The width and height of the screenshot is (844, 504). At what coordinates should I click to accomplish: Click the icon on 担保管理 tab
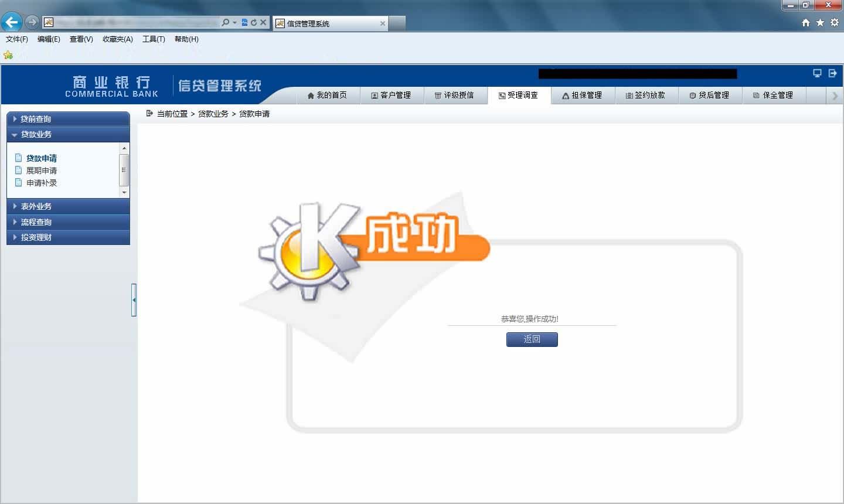566,96
